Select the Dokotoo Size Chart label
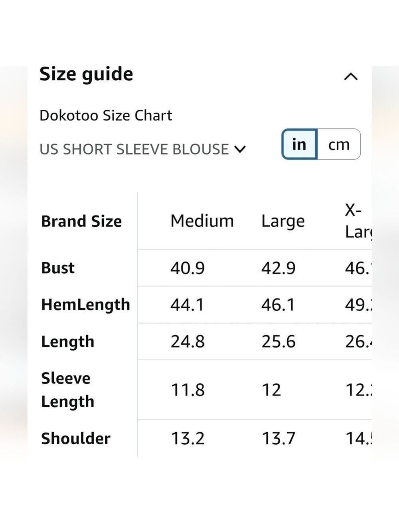The image size is (399, 532). tap(106, 115)
